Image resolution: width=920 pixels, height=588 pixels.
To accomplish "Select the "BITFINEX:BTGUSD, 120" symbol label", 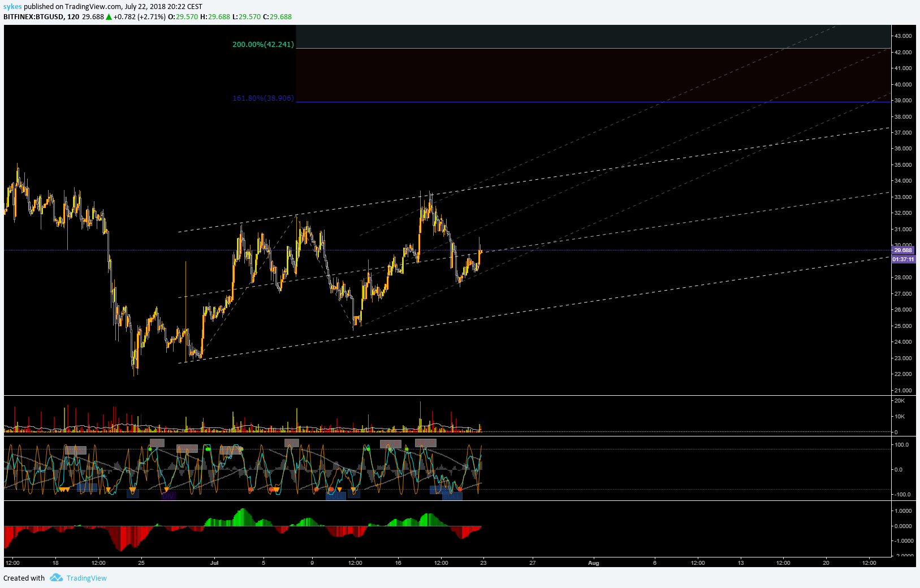I will [41, 17].
